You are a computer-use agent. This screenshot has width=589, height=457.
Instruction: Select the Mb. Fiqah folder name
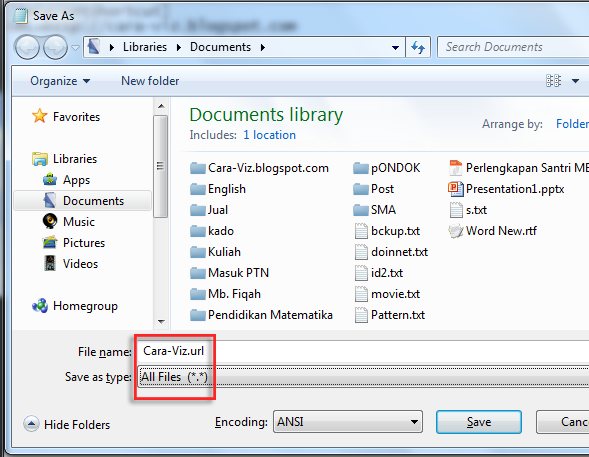coord(234,294)
